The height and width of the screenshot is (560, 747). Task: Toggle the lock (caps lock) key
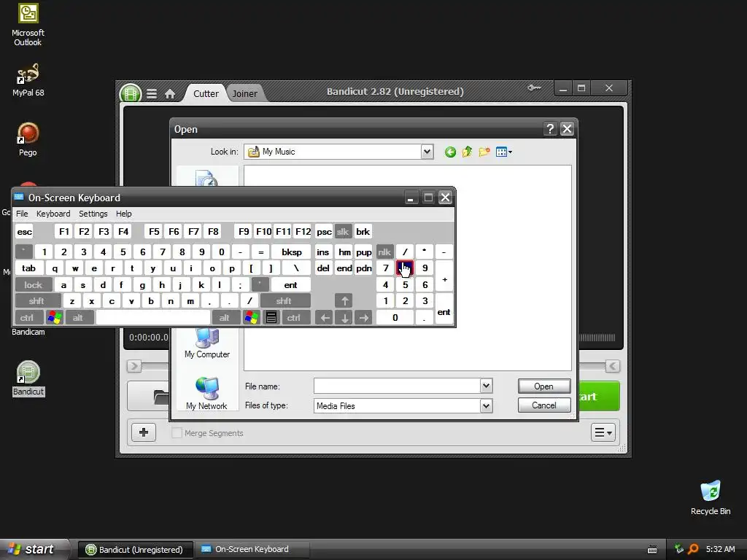(34, 285)
